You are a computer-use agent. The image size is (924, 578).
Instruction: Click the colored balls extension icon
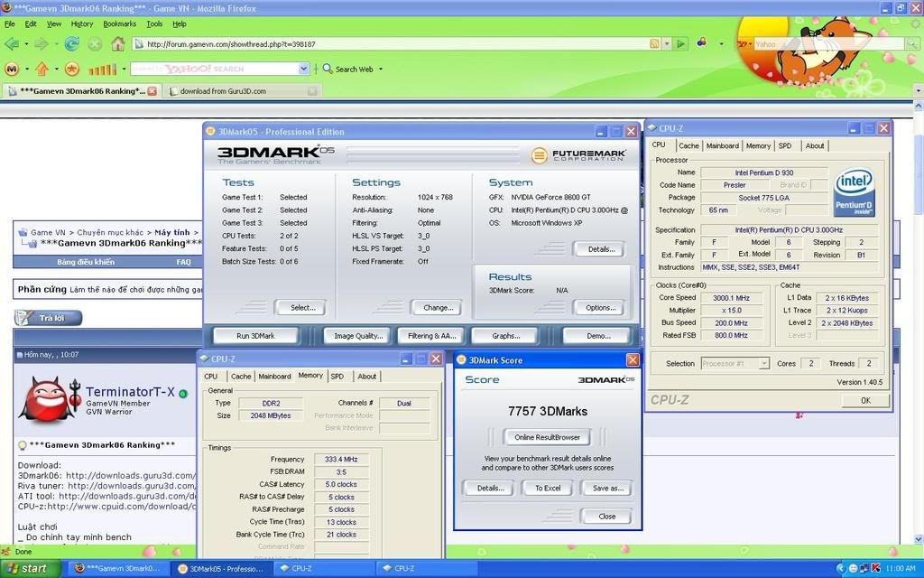[702, 42]
